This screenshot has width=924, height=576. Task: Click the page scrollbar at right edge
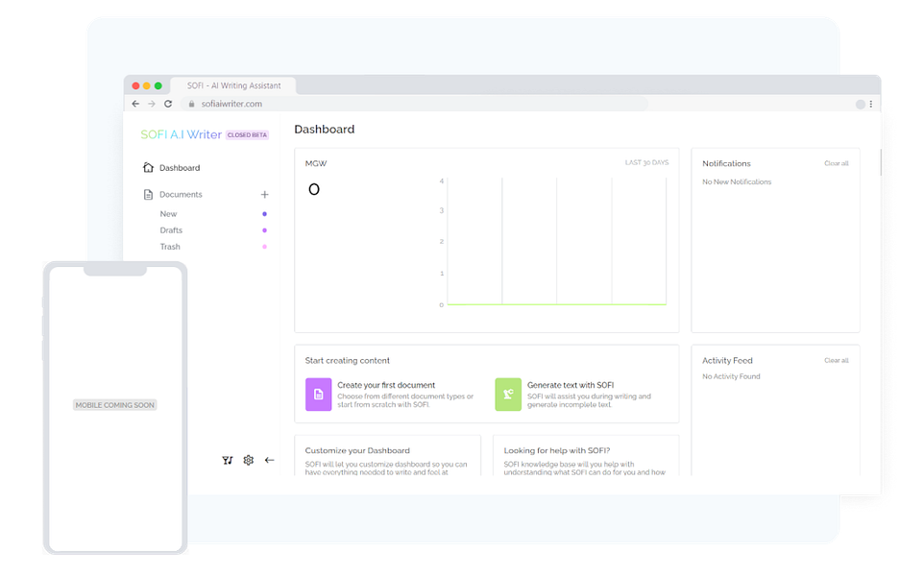881,162
